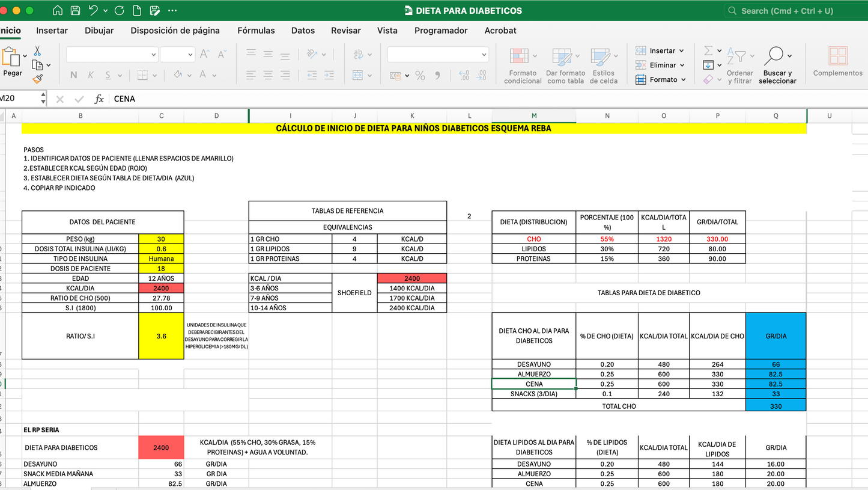Click Dar formato como tabla icon

point(563,57)
